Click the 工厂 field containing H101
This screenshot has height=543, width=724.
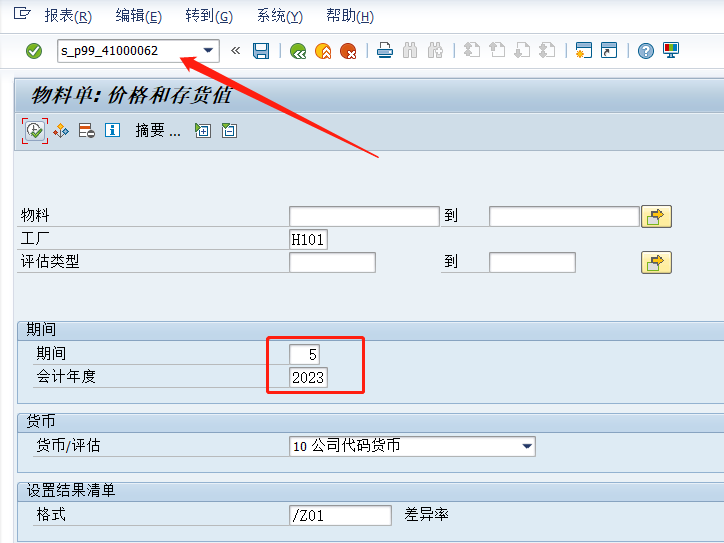[308, 240]
